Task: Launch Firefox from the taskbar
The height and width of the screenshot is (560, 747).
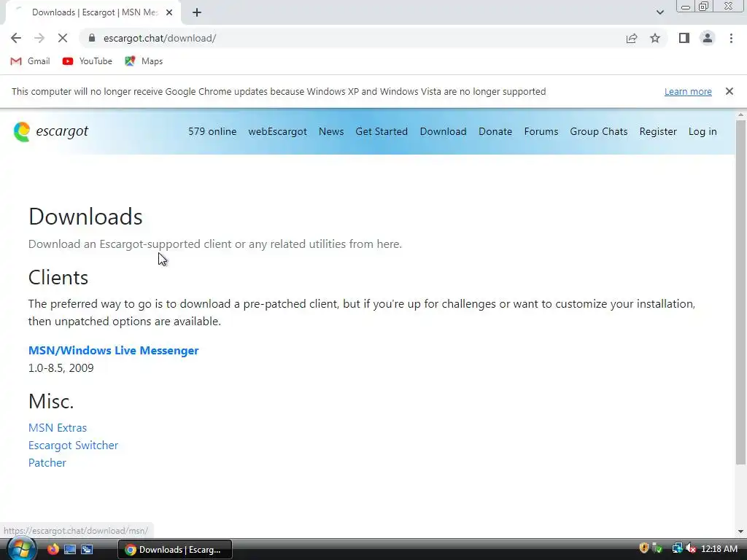Action: tap(53, 550)
